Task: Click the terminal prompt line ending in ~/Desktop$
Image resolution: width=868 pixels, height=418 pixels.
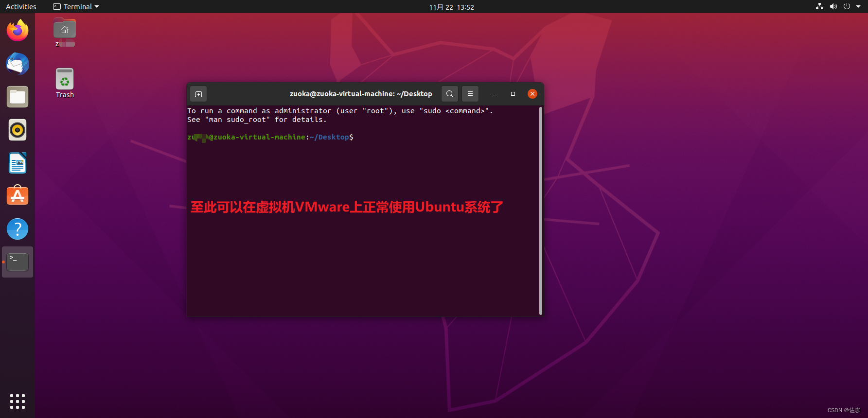Action: pos(270,137)
